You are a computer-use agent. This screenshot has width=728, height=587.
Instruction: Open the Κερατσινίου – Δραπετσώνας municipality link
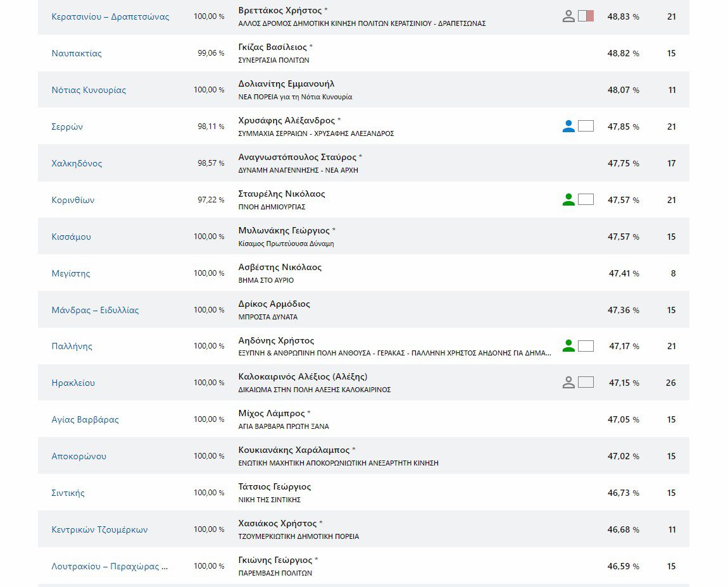(110, 16)
